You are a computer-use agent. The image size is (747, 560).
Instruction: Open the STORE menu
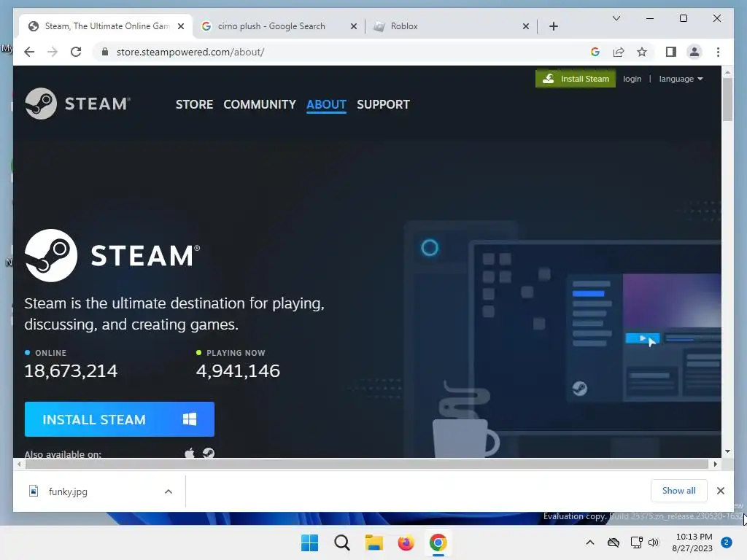pyautogui.click(x=194, y=104)
